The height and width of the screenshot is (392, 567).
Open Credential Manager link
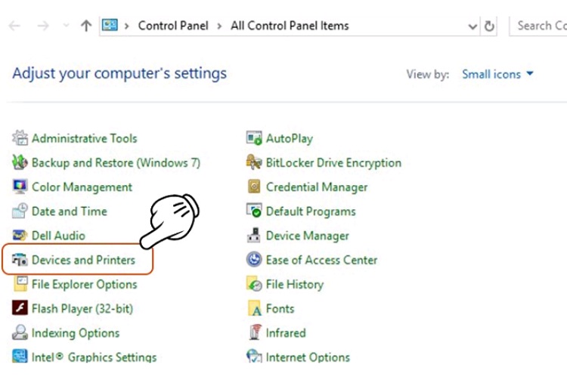pyautogui.click(x=317, y=187)
